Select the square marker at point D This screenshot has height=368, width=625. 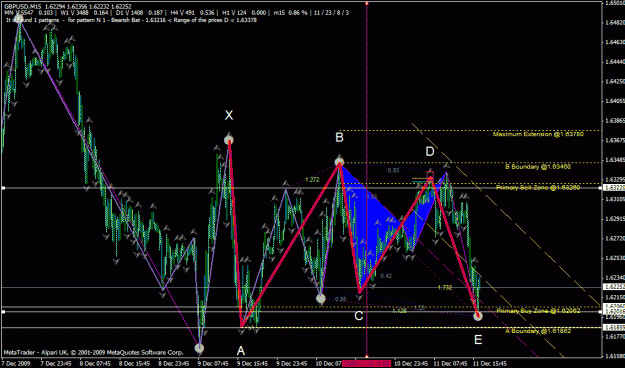coord(430,175)
